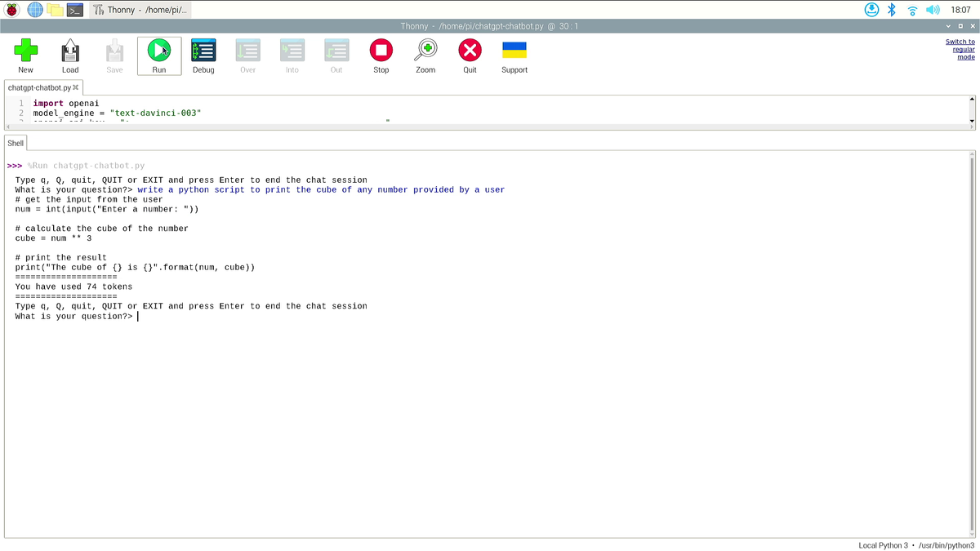The image size is (980, 551).
Task: Click the Step Over icon
Action: [247, 56]
